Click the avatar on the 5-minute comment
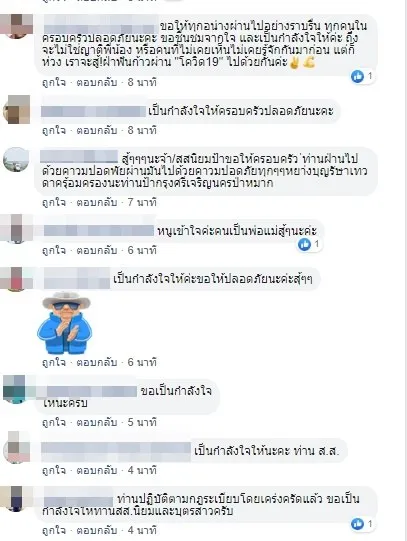Image resolution: width=407 pixels, height=541 pixels. click(14, 389)
